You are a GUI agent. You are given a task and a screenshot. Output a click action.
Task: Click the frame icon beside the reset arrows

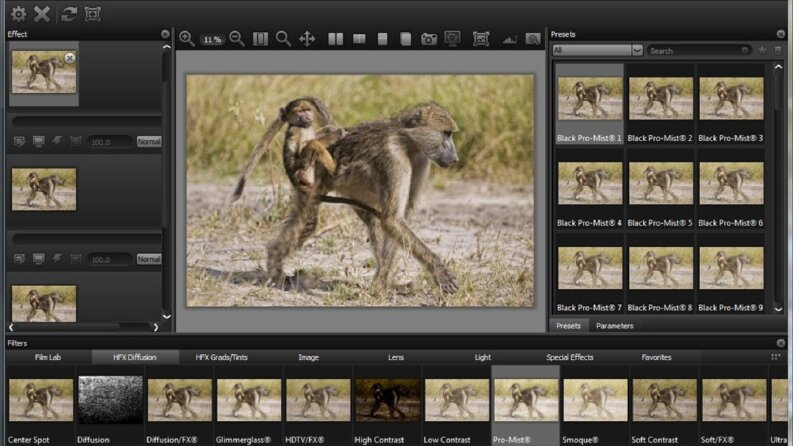93,14
